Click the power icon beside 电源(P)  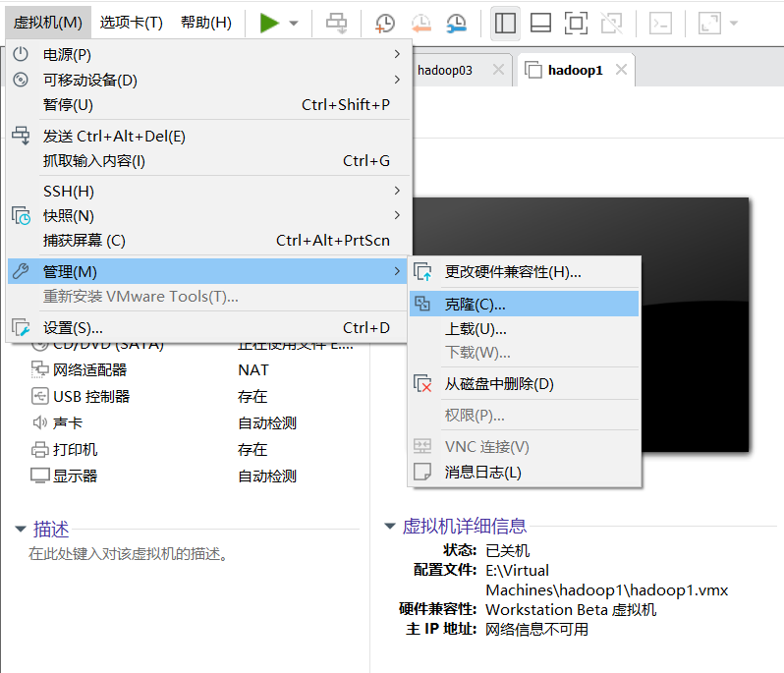pyautogui.click(x=21, y=54)
